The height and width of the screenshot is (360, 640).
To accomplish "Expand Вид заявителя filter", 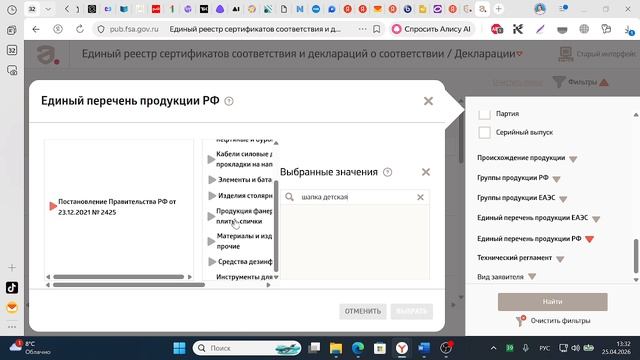I will point(531,277).
